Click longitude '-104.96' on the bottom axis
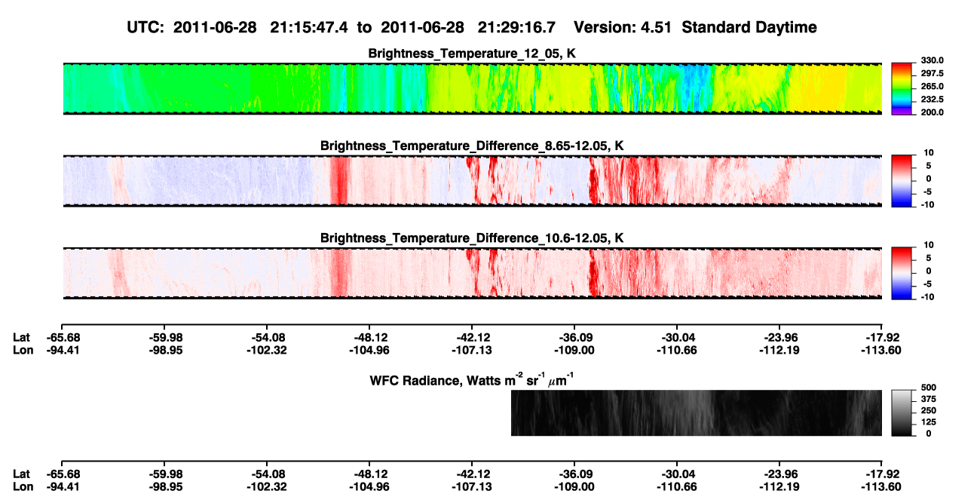This screenshot has height=503, width=980. tap(369, 486)
